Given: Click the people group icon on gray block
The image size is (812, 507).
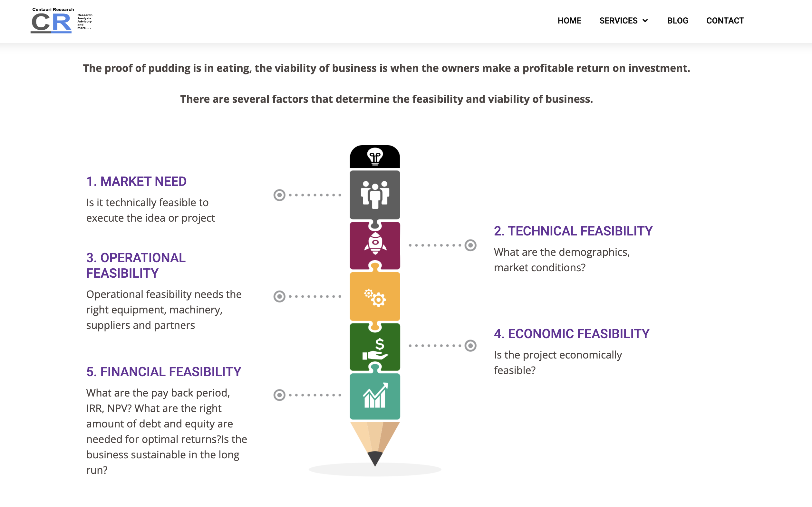Looking at the screenshot, I should 375,195.
